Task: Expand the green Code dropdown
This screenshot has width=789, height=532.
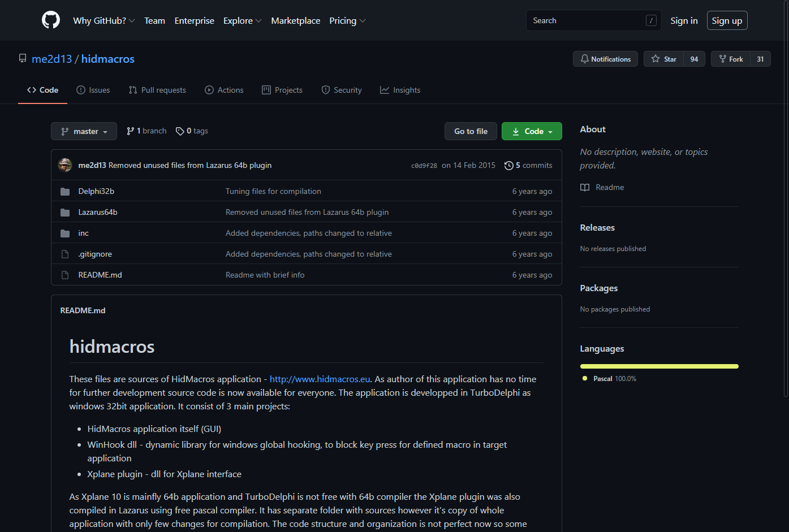Action: [x=532, y=131]
